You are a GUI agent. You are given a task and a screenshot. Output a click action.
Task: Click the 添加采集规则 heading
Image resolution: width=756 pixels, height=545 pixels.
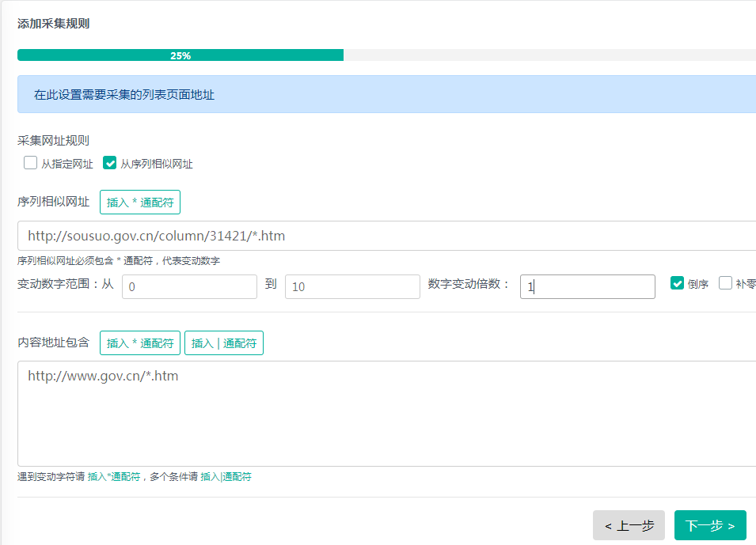[x=53, y=24]
